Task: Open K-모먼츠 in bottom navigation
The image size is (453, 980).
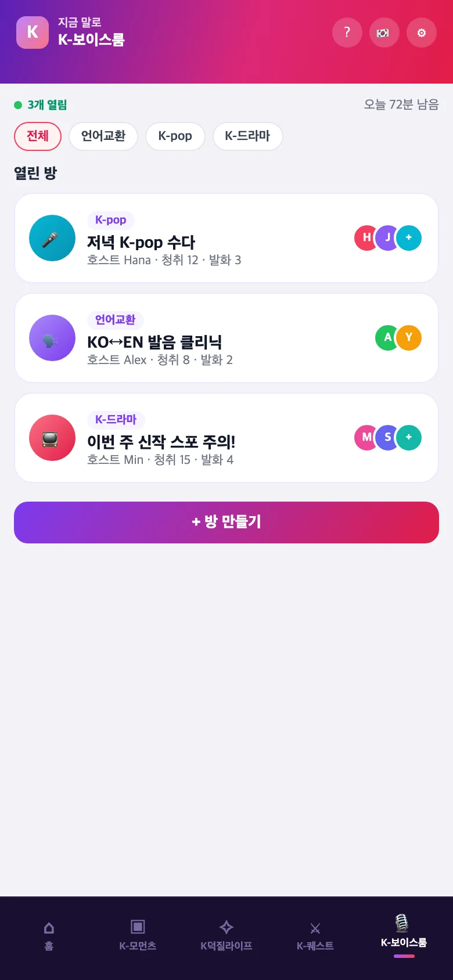Action: tap(138, 936)
